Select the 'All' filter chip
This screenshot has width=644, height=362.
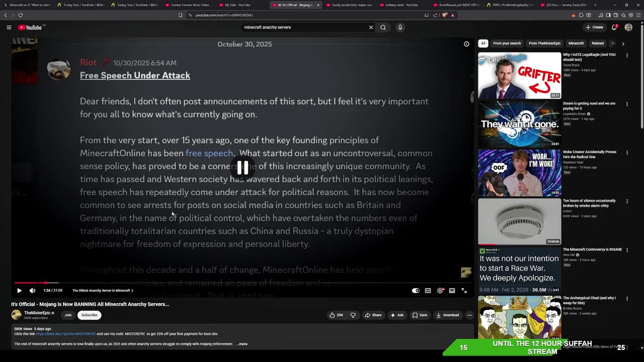click(483, 44)
